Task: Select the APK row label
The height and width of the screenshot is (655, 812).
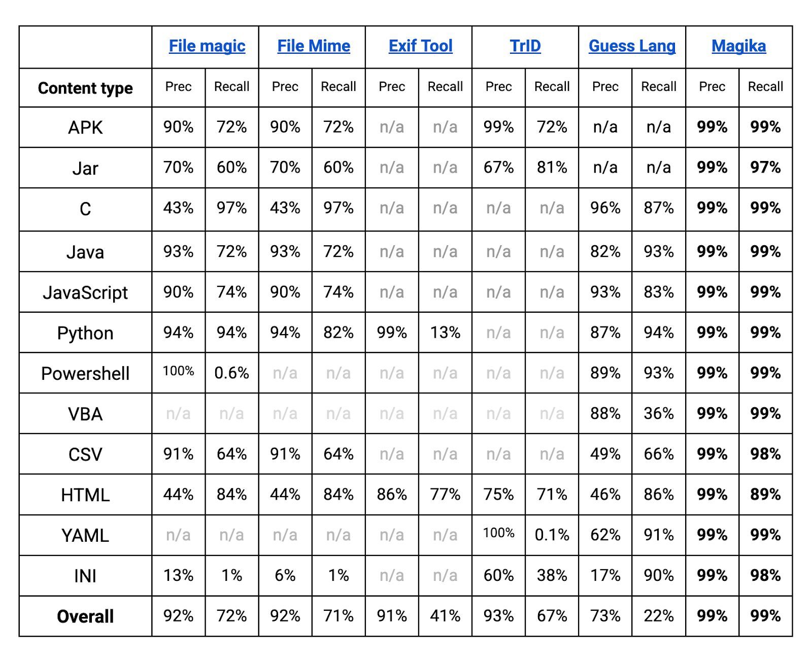Action: tap(85, 127)
